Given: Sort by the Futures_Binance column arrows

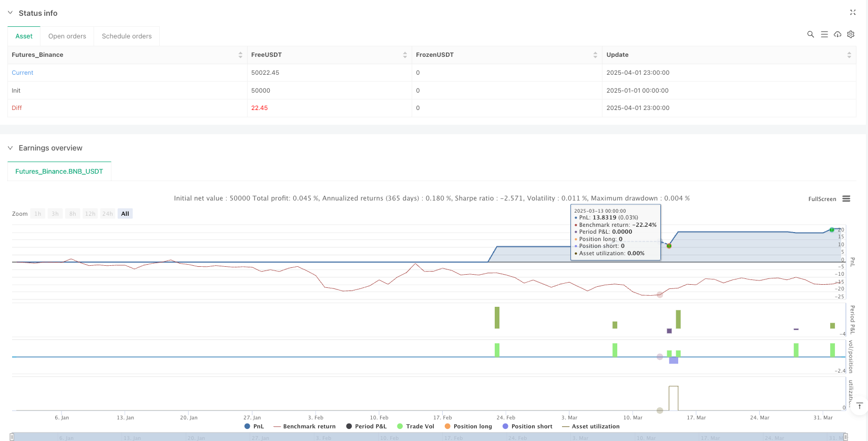Looking at the screenshot, I should [240, 55].
